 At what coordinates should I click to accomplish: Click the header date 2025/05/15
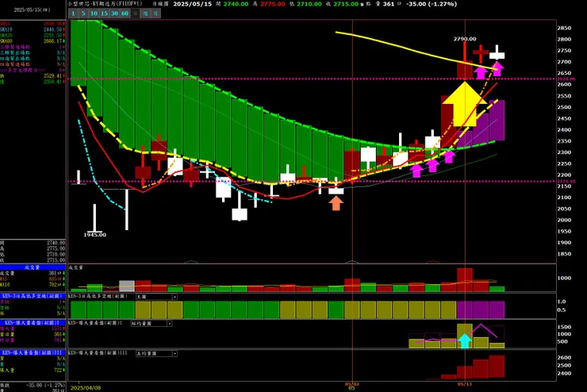click(x=193, y=4)
